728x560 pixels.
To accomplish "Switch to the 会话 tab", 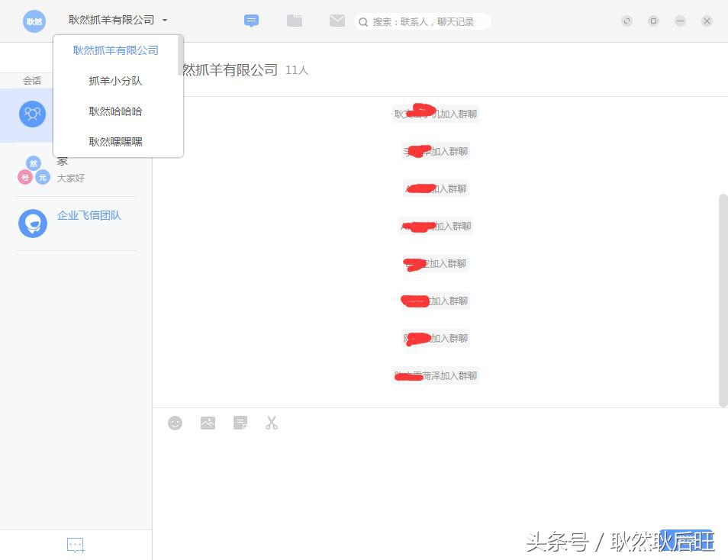I will (x=31, y=80).
